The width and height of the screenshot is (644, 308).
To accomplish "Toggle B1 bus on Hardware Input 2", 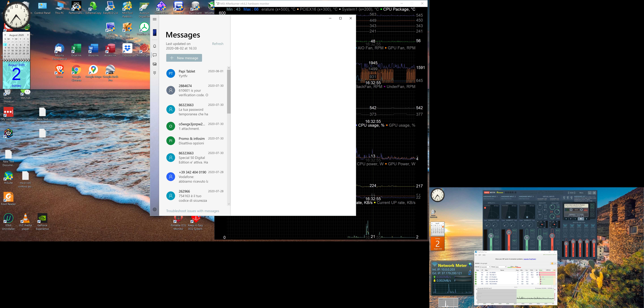I will 515,241.
